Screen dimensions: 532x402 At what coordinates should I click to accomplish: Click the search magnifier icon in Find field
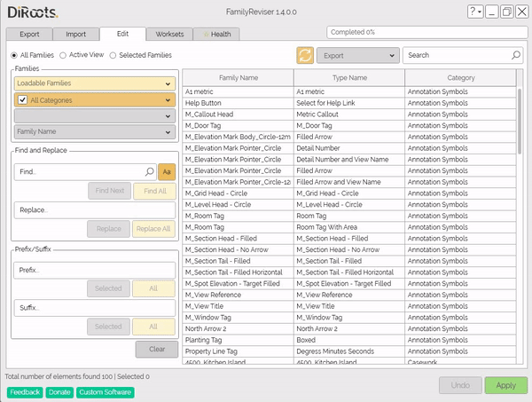pos(150,171)
